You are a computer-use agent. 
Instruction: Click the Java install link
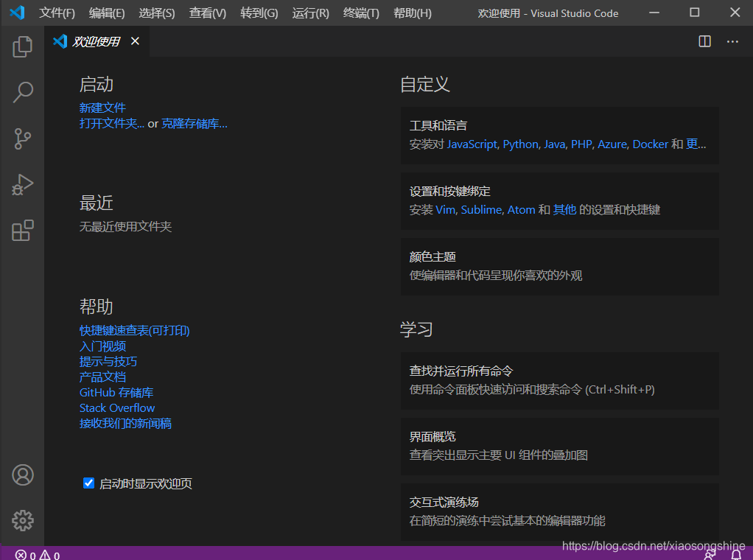554,144
